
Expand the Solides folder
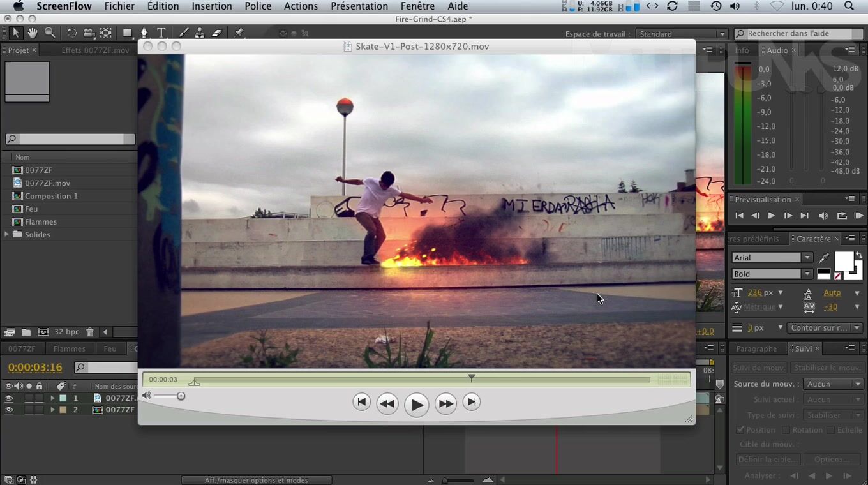coord(7,235)
